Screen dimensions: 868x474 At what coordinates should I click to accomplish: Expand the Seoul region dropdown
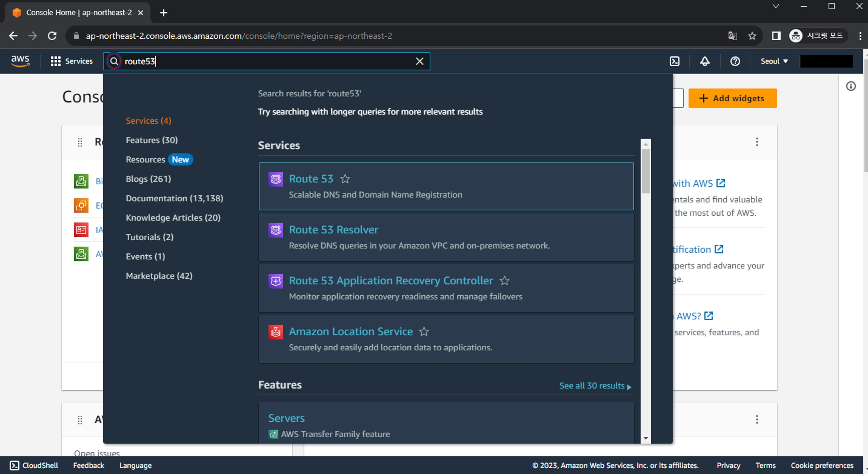[774, 61]
